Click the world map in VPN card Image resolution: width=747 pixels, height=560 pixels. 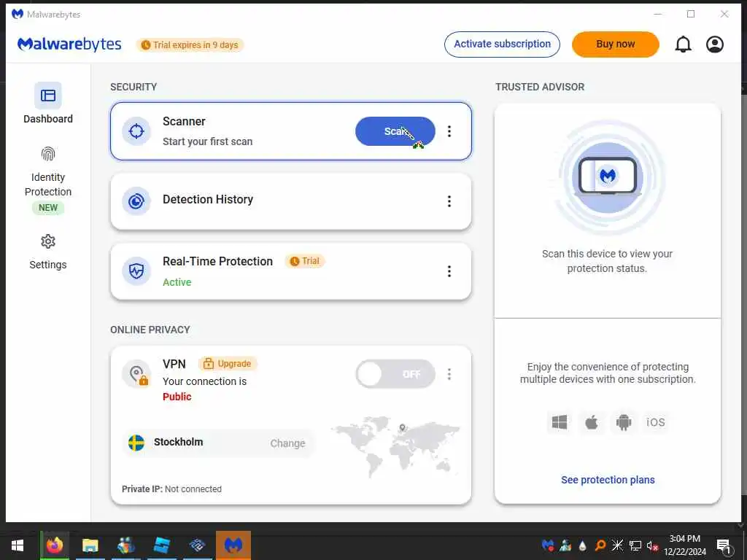pyautogui.click(x=395, y=446)
